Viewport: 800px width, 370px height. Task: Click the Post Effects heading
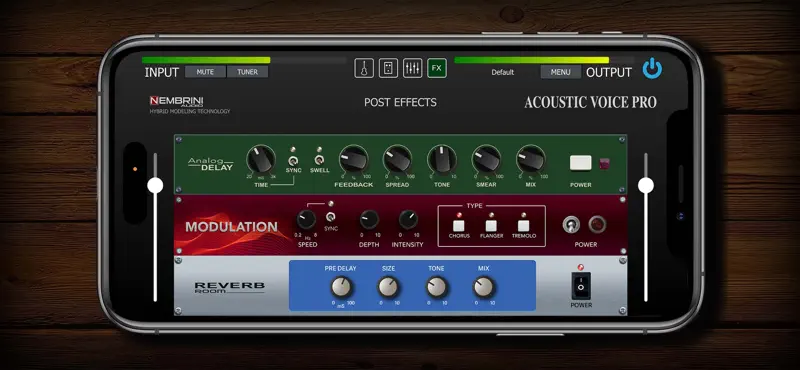pyautogui.click(x=400, y=102)
